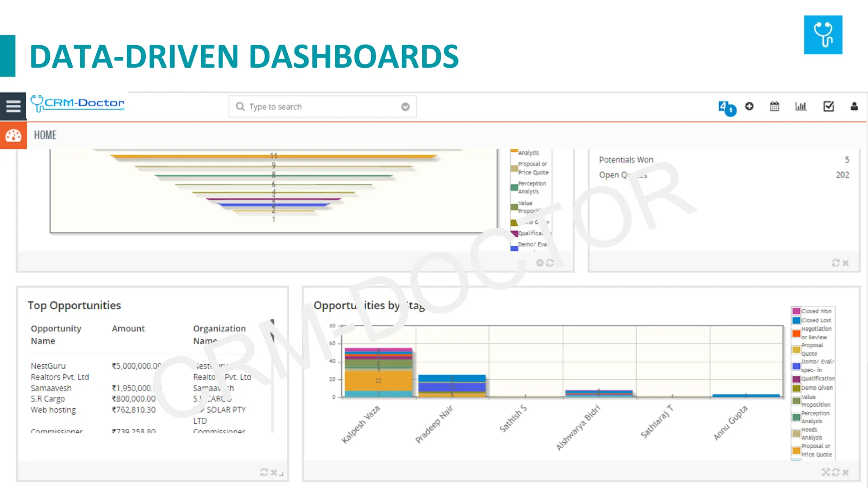
Task: Click the orange dashboard gauge icon
Action: pyautogui.click(x=13, y=135)
